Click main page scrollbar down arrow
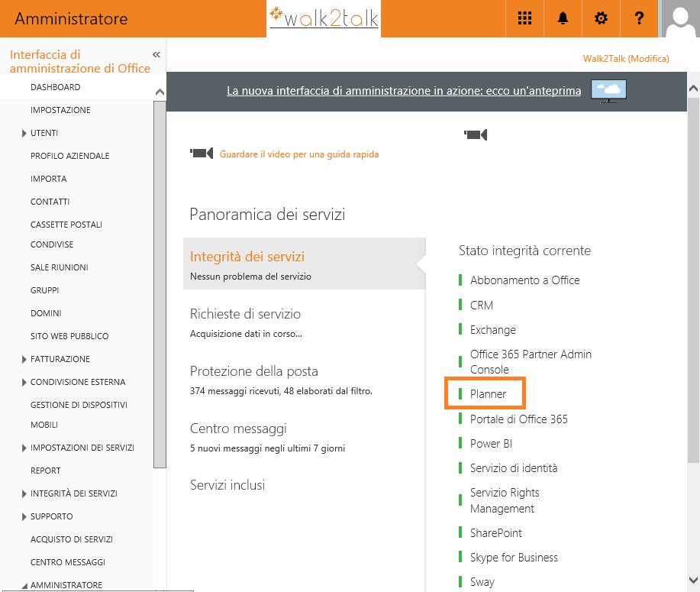The image size is (700, 592). [693, 580]
